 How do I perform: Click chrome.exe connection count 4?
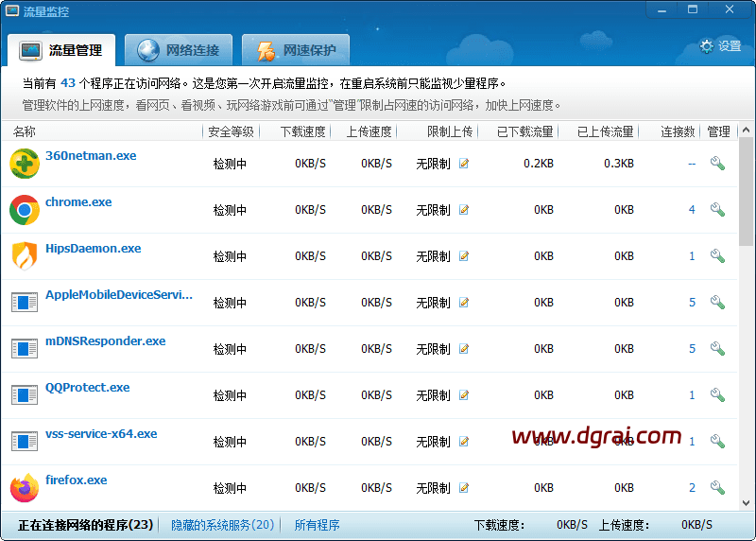(x=692, y=210)
